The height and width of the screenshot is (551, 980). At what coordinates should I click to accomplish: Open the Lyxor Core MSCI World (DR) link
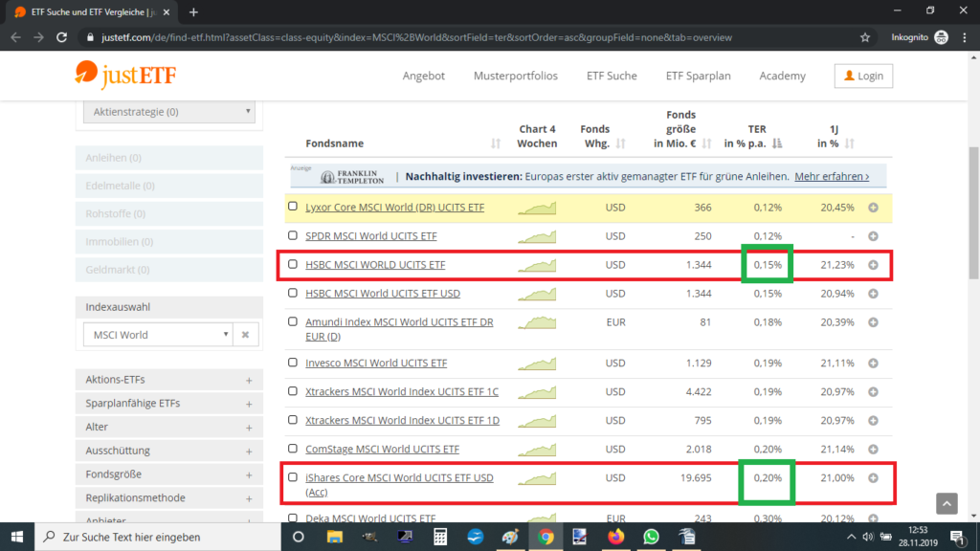pos(394,208)
